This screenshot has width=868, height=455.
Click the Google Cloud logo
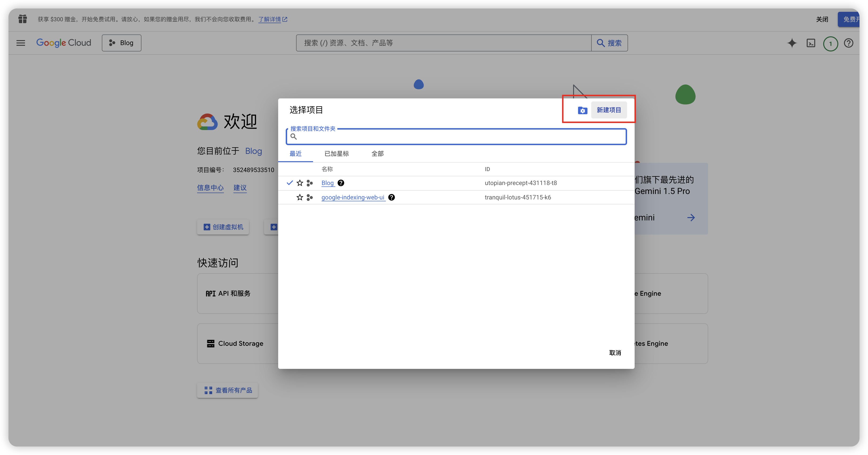pos(64,43)
